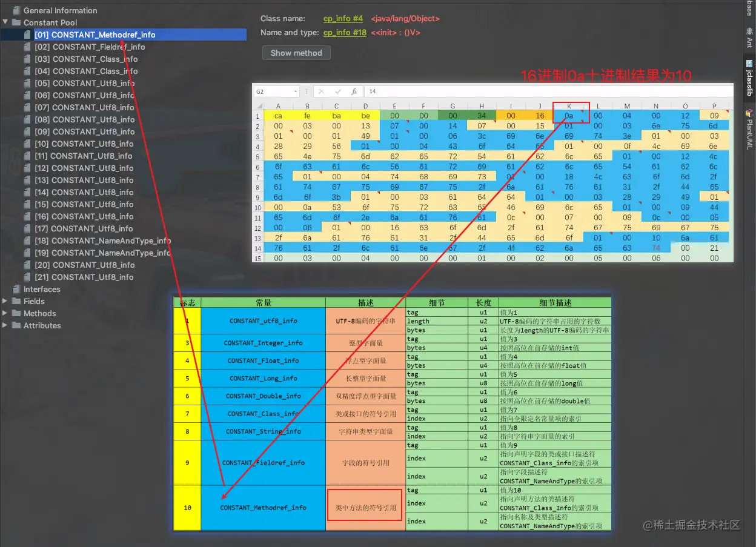Select [06] CONSTANT_Utf8_info entry

tap(84, 95)
